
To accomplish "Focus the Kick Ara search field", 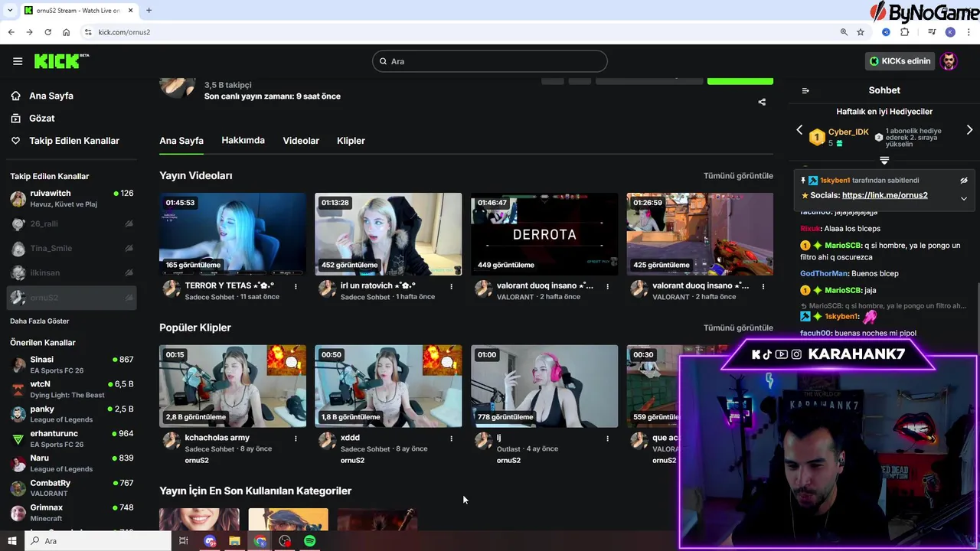I will pyautogui.click(x=490, y=61).
